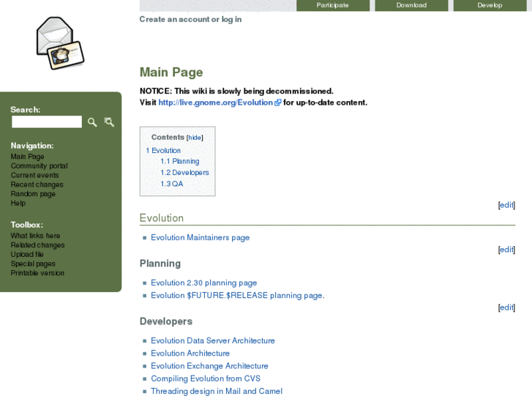This screenshot has height=399, width=532.
Task: Focus the sidebar search field
Action: tap(47, 122)
